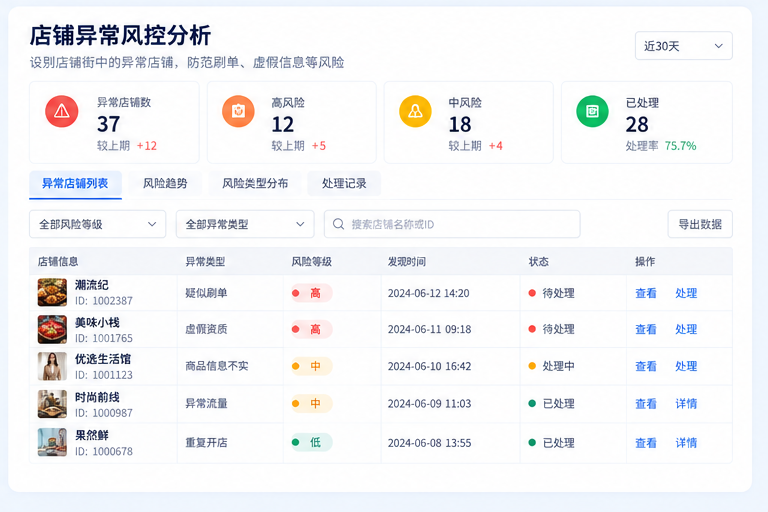This screenshot has width=768, height=512.
Task: Click the 导出数据 button
Action: pyautogui.click(x=700, y=224)
